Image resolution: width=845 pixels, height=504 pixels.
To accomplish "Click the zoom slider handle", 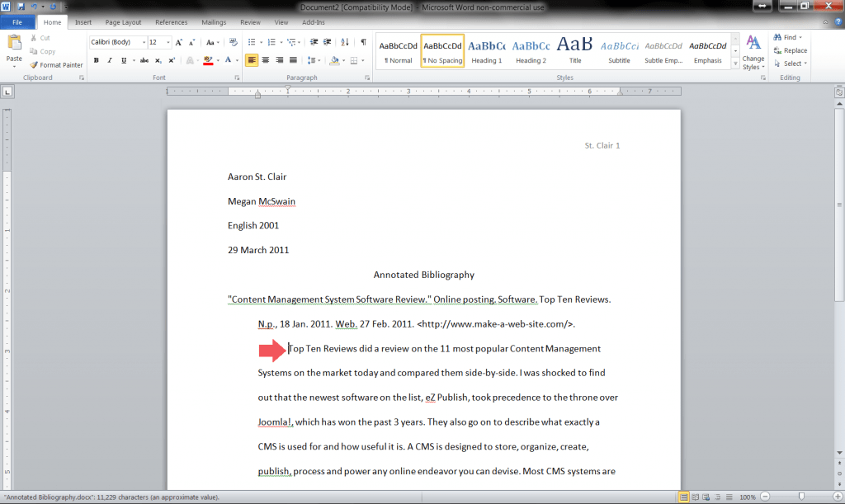I will [801, 497].
